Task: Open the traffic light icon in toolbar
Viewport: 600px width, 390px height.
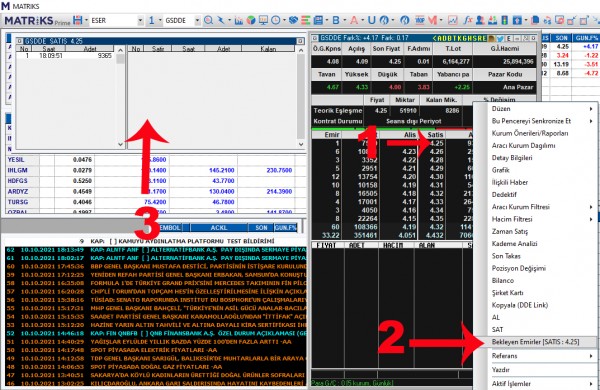Action: click(x=505, y=20)
